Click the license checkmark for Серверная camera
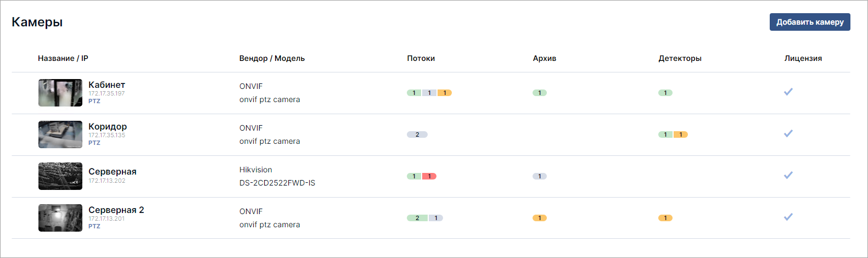868x258 pixels. pos(788,175)
